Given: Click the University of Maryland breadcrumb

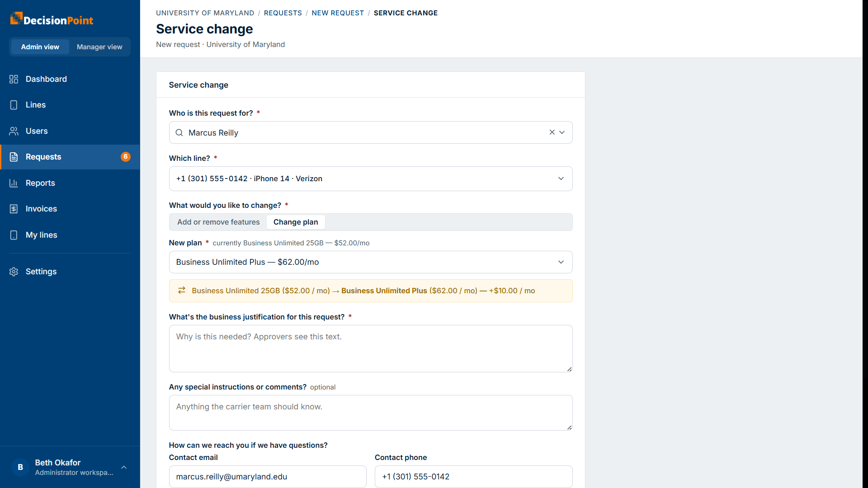Looking at the screenshot, I should pos(205,13).
